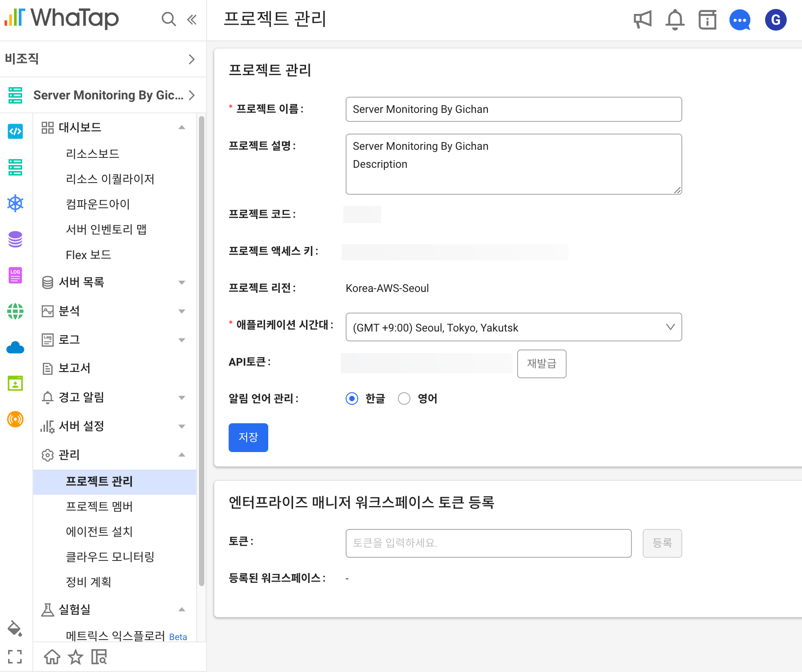Select the URL monitoring globe icon

[15, 311]
